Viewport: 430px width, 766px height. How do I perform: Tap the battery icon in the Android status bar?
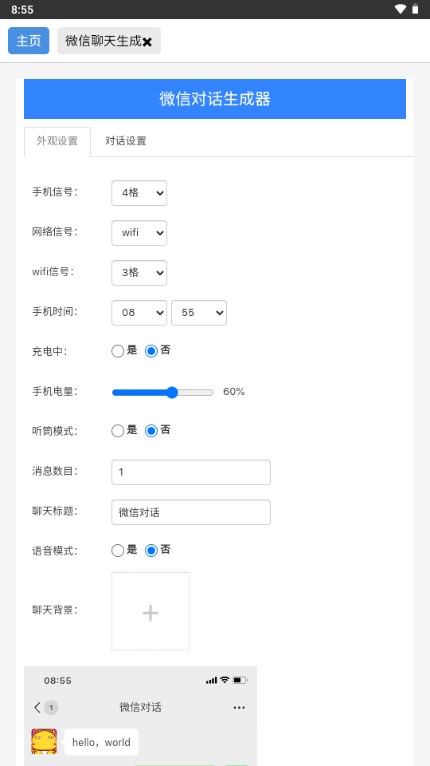click(415, 9)
